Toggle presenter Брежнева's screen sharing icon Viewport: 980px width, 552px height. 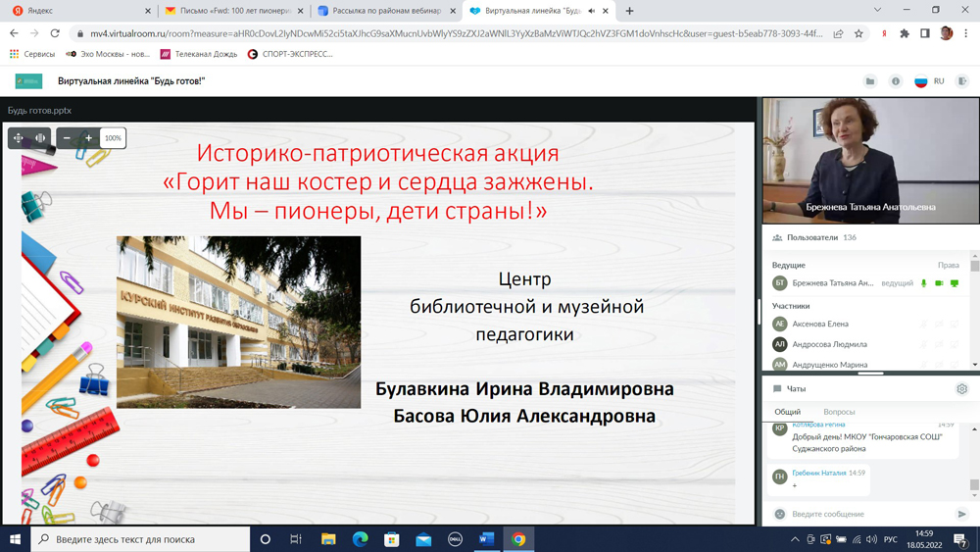(x=955, y=283)
